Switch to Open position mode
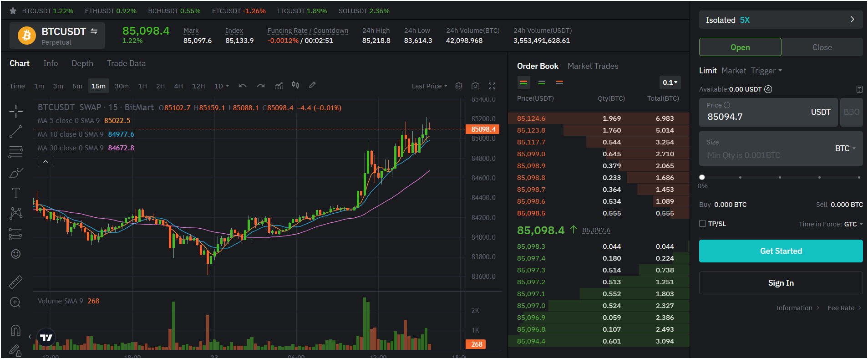 740,47
